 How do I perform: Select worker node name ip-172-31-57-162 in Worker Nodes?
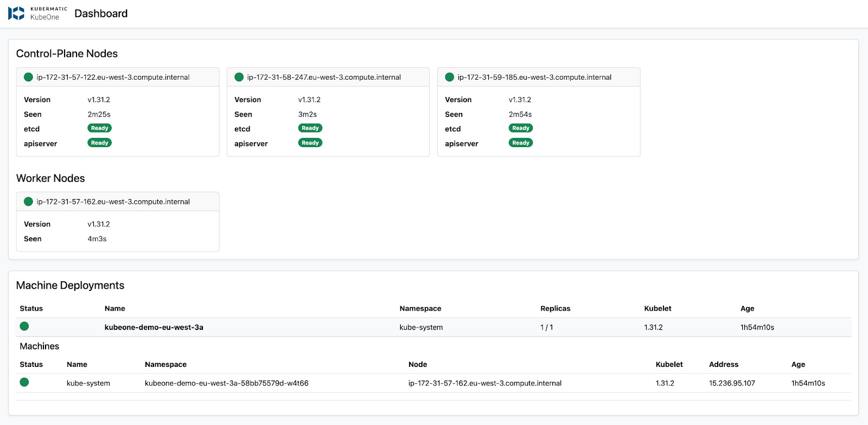click(x=113, y=201)
